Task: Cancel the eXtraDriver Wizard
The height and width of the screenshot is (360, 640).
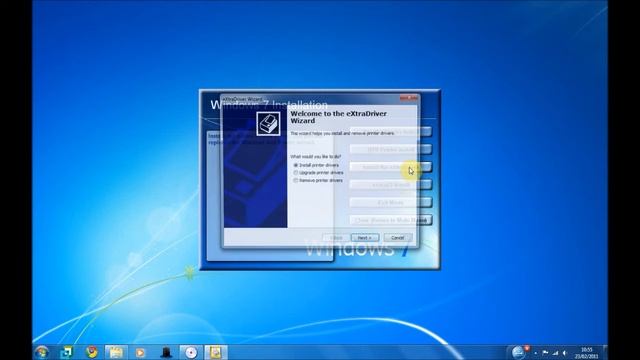Action: click(398, 238)
